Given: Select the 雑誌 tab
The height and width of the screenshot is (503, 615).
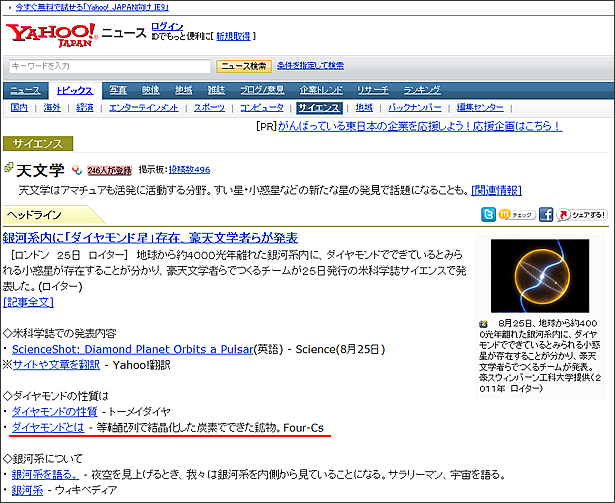Looking at the screenshot, I should pos(216,90).
